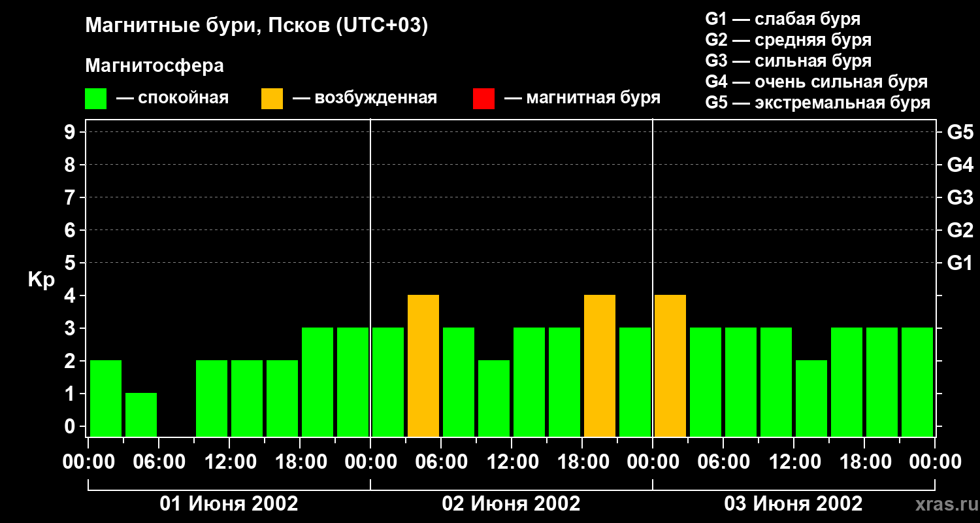Click the 18:00–21:00 green bar on 01 Июня
980x523 pixels.
coord(318,382)
